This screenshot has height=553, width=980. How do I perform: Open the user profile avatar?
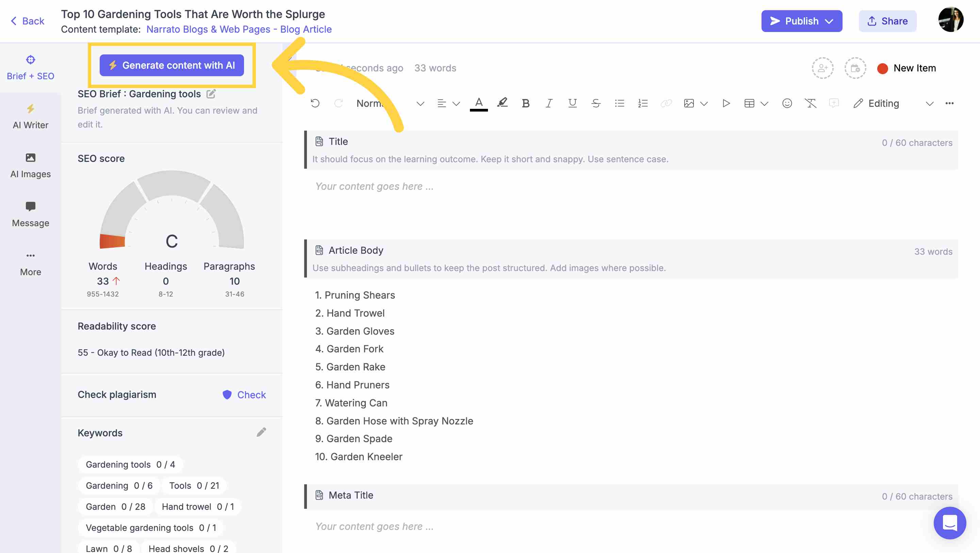pos(950,19)
